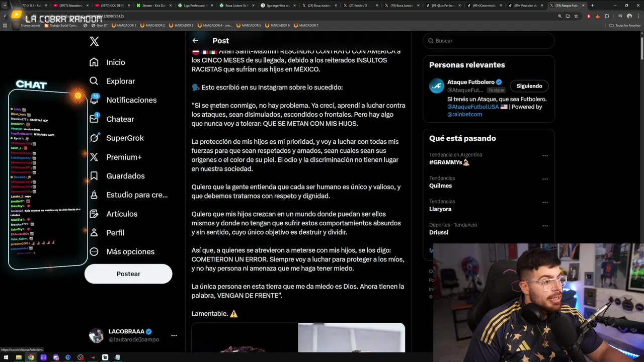
Task: Click the Postear button
Action: click(x=128, y=274)
